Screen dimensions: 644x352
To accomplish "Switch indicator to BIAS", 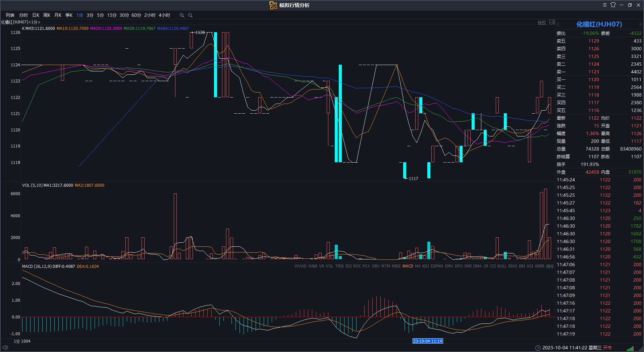I will pos(513,266).
